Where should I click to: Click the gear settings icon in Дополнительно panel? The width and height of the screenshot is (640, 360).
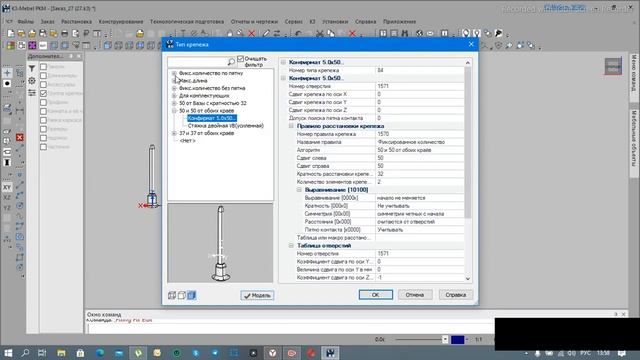32,81
